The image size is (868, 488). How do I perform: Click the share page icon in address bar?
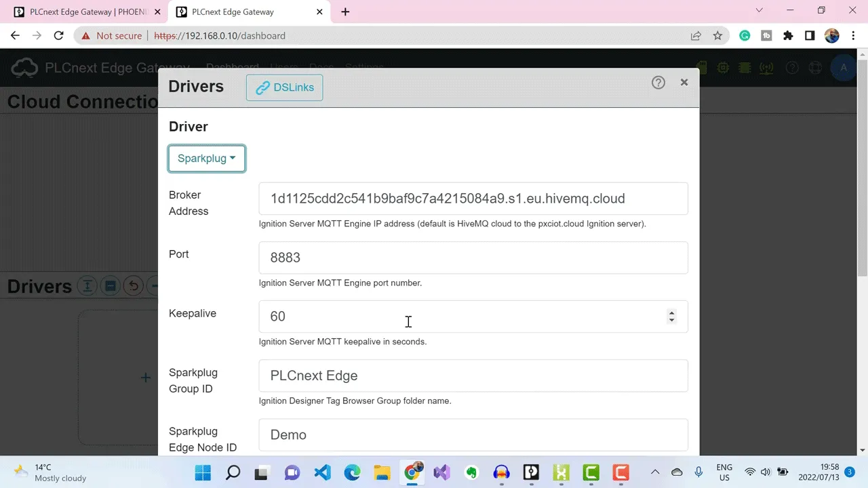click(x=696, y=36)
